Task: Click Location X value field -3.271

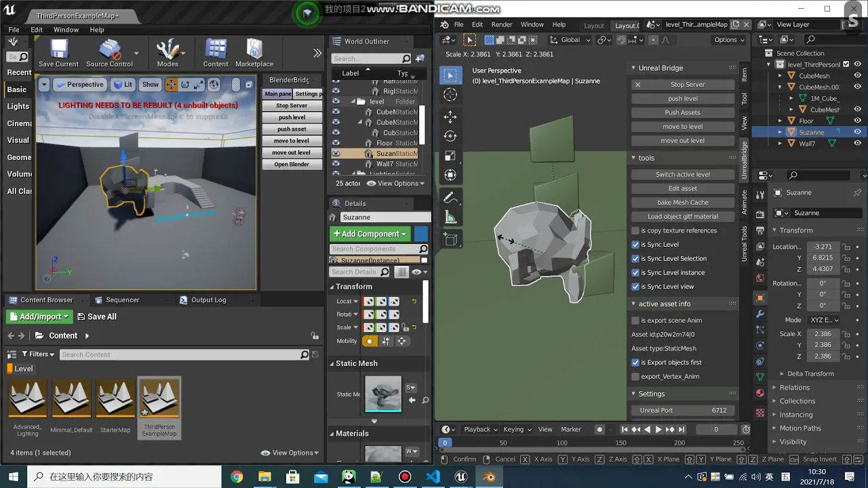Action: 823,247
